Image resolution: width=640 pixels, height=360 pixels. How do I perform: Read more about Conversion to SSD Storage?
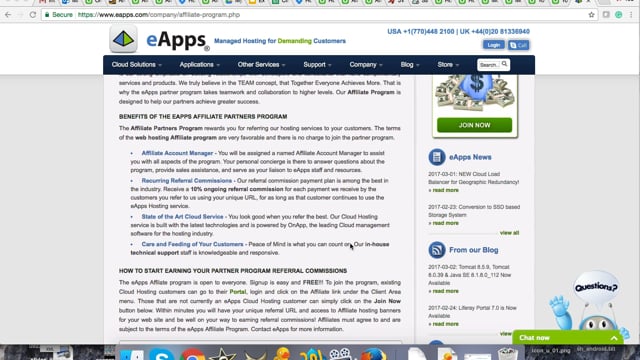click(x=444, y=223)
